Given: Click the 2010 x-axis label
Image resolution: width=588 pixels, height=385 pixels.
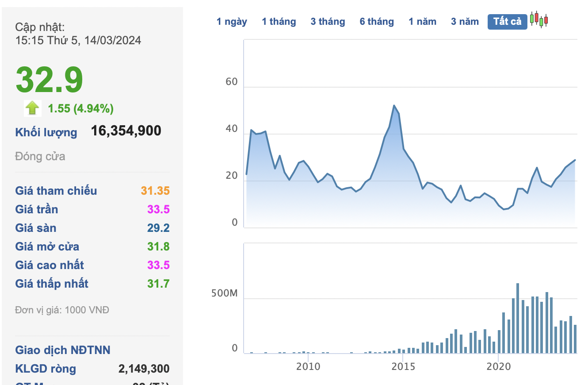Looking at the screenshot, I should (x=308, y=366).
